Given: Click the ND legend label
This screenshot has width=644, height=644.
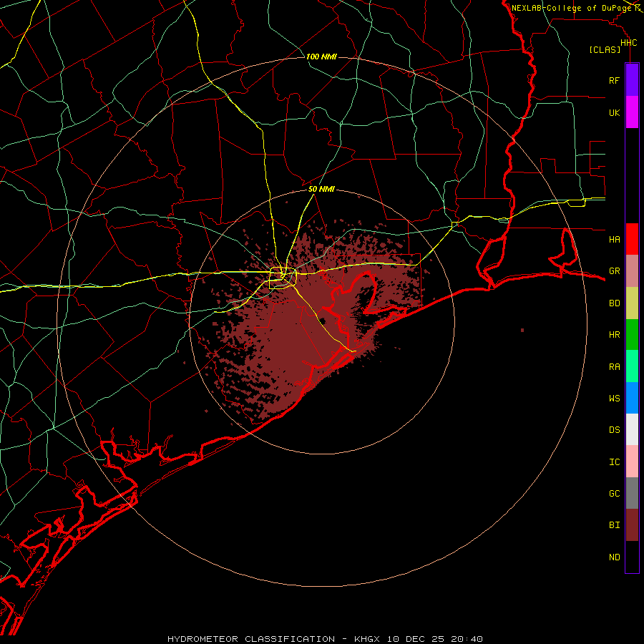Looking at the screenshot, I should (x=614, y=557).
